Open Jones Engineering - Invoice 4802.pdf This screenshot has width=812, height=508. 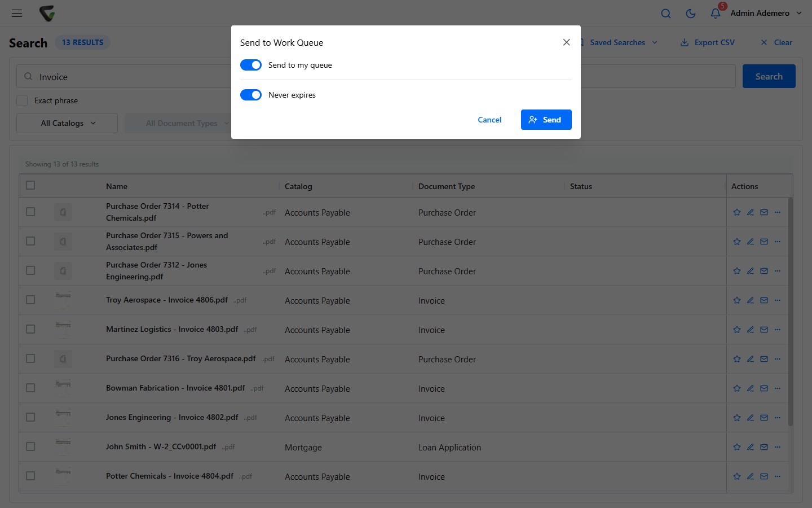(172, 417)
